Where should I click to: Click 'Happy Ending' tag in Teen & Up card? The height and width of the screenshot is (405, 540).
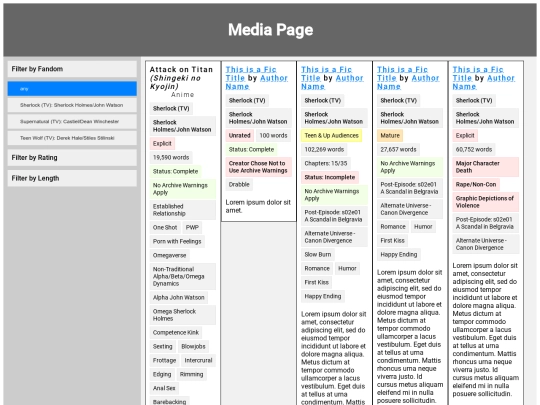pos(323,296)
